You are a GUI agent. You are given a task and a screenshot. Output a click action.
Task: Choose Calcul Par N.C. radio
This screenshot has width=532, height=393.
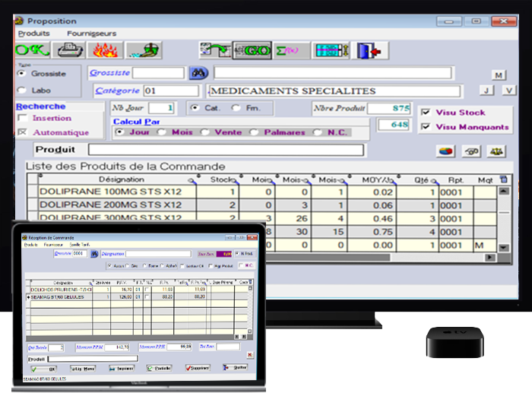click(317, 132)
